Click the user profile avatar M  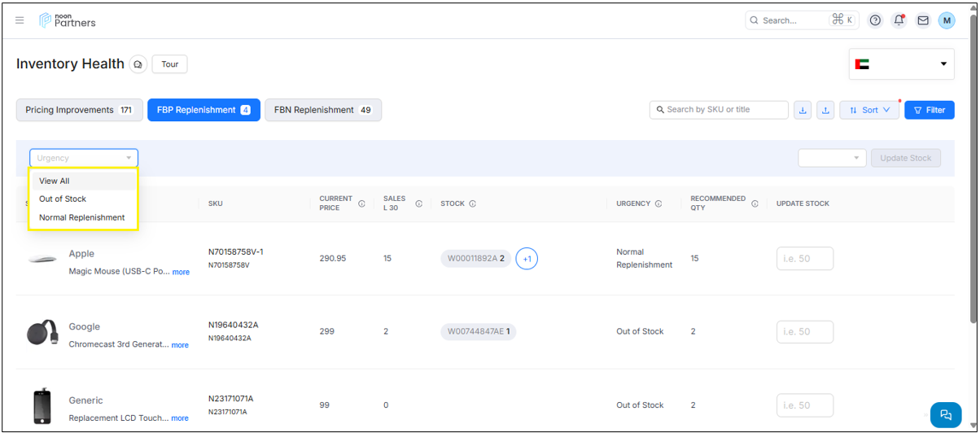(946, 20)
